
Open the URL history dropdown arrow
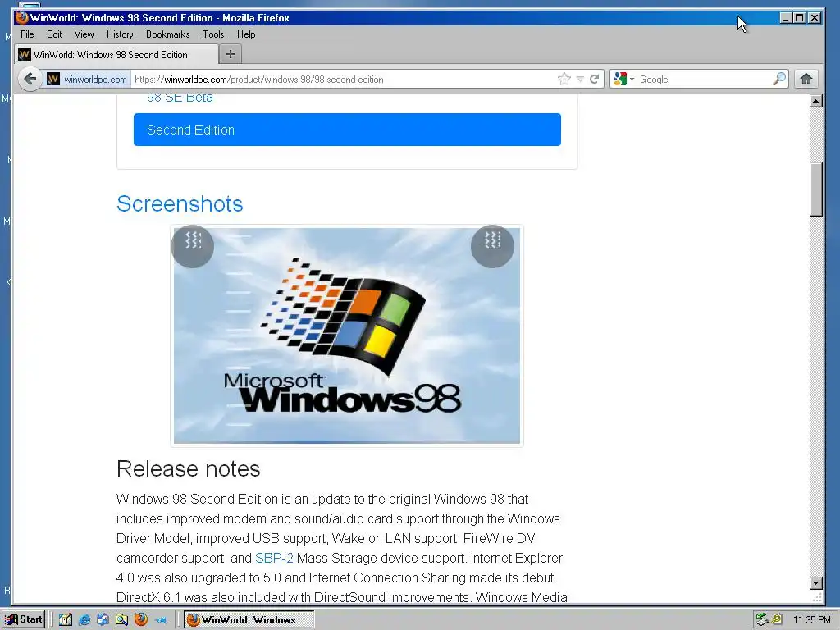(580, 80)
